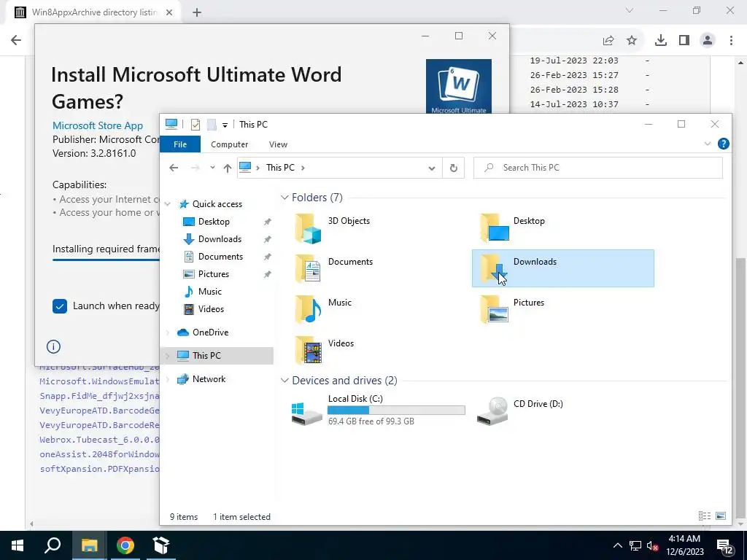The height and width of the screenshot is (560, 747).
Task: Open a new Chrome tab
Action: pyautogui.click(x=197, y=12)
